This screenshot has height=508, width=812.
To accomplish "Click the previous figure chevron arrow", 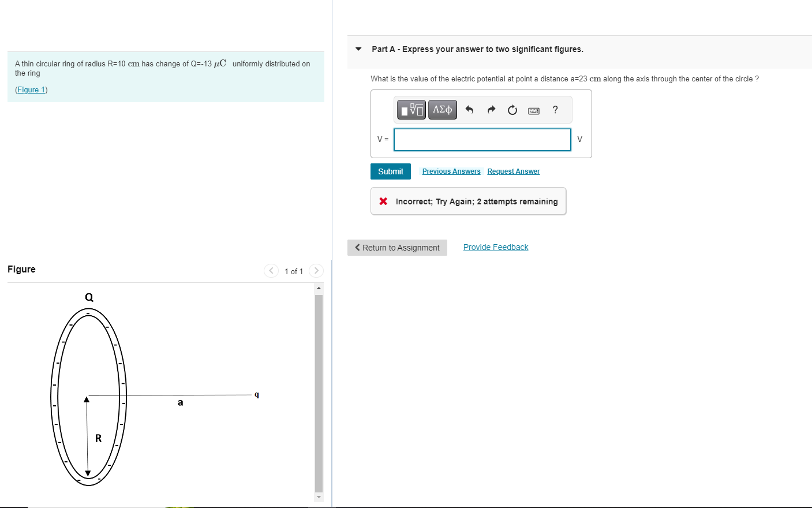I will pos(271,270).
